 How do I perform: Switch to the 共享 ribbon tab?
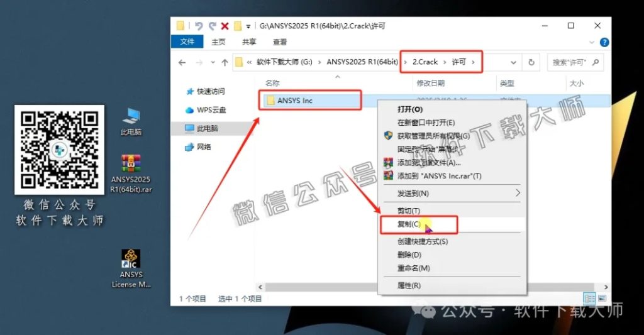pos(249,42)
